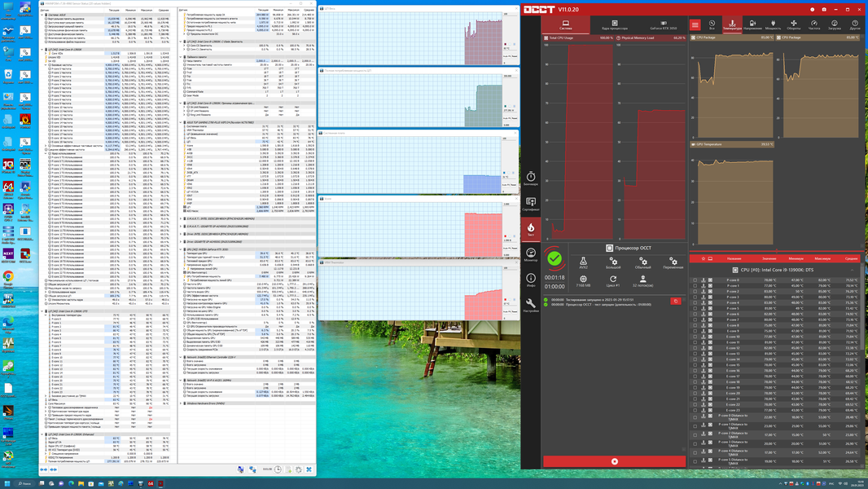The image size is (868, 489).
Task: Open Windows taskbar search Поиск
Action: click(24, 483)
